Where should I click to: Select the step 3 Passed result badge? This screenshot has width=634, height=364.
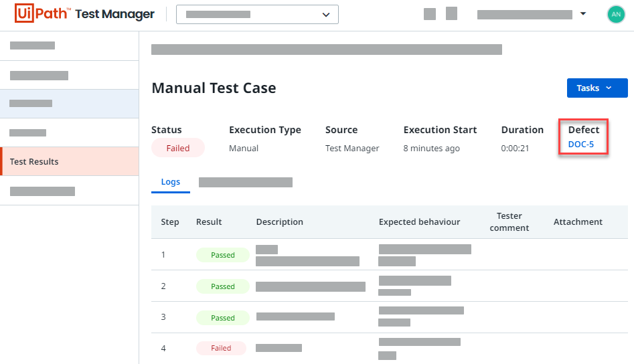222,318
